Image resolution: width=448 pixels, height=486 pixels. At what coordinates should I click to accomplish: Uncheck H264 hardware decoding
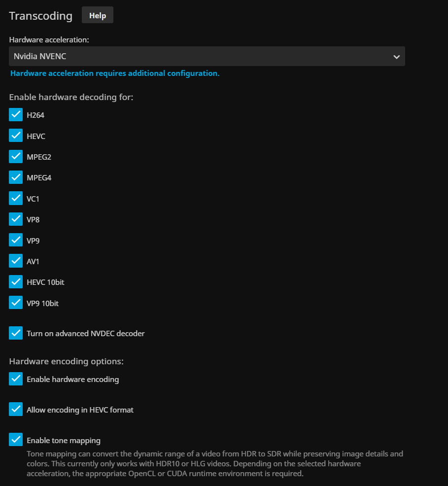16,115
